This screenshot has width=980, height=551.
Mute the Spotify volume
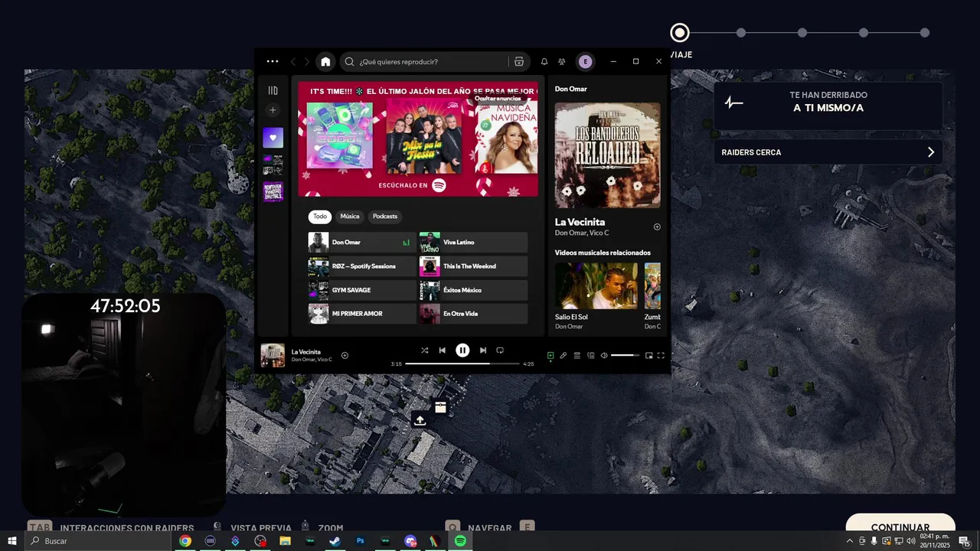[x=604, y=356]
